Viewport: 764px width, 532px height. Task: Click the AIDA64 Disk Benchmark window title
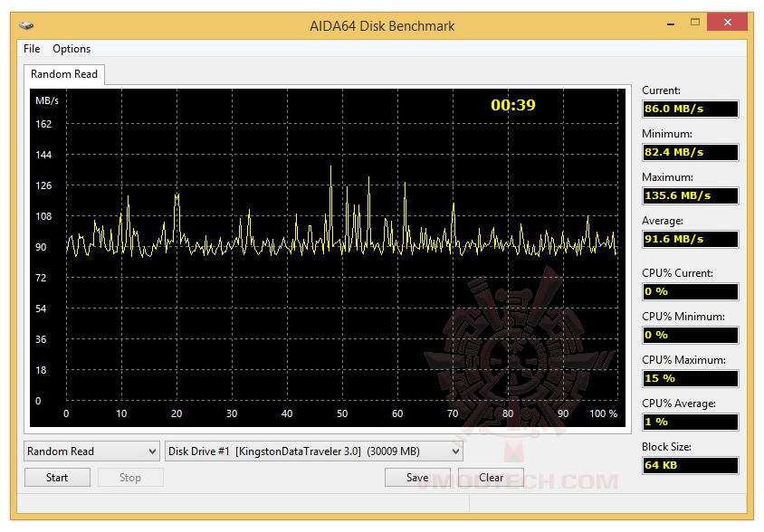pos(382,26)
